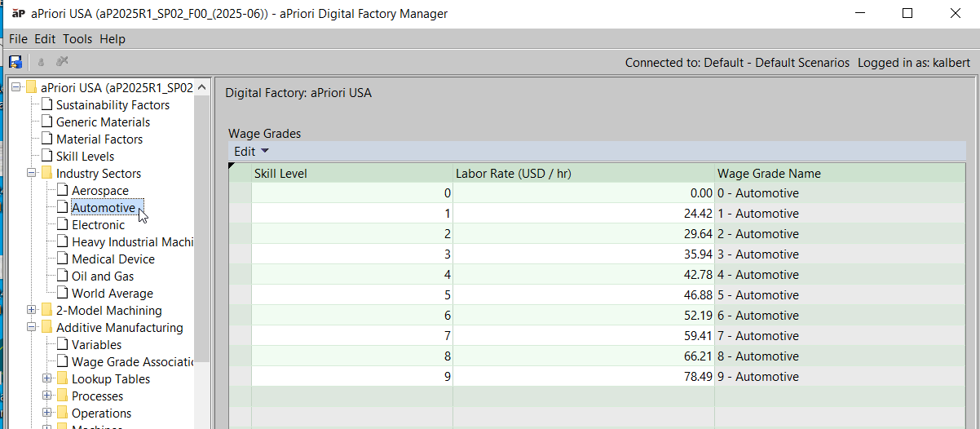Click the aPriori USA root folder icon
This screenshot has height=429, width=980.
(32, 87)
